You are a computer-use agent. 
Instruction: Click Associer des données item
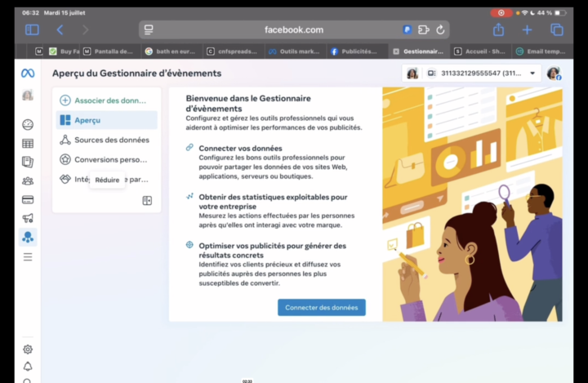[106, 100]
